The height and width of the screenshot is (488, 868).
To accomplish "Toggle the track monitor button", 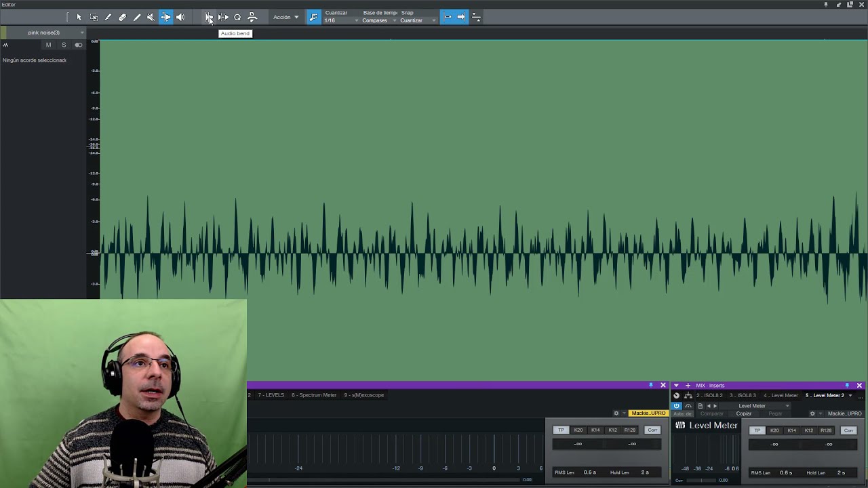I will [x=79, y=45].
